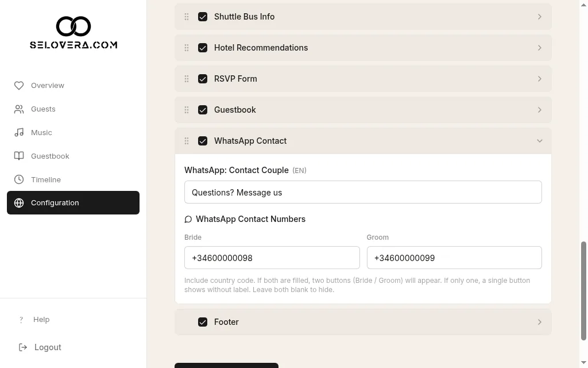Expand the Hotel Recommendations chevron

[x=540, y=48]
